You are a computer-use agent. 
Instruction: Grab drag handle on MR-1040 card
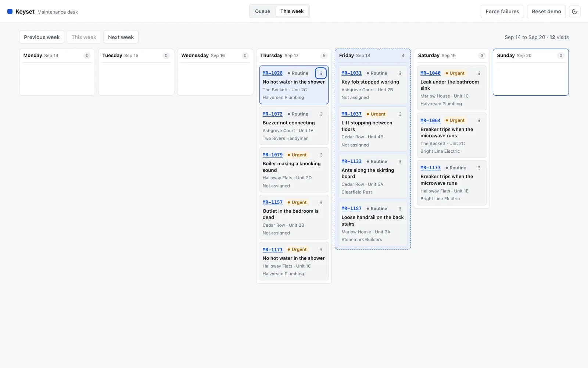click(x=479, y=73)
